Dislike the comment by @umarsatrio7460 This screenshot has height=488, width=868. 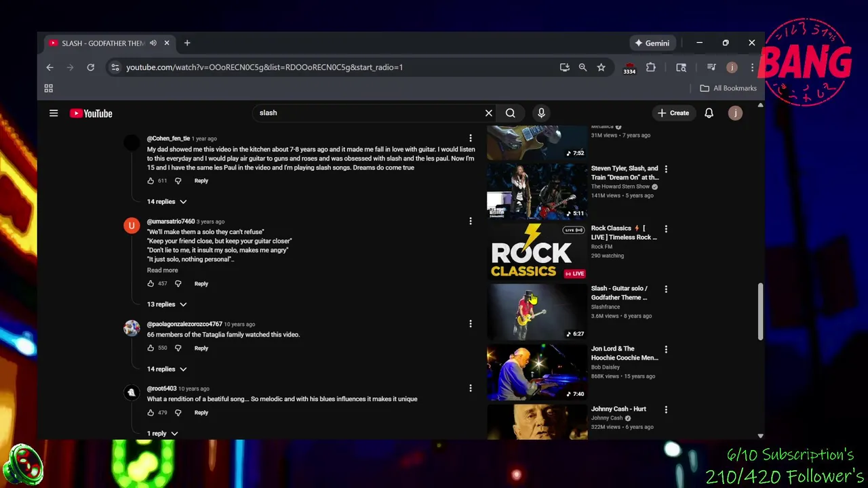point(178,284)
